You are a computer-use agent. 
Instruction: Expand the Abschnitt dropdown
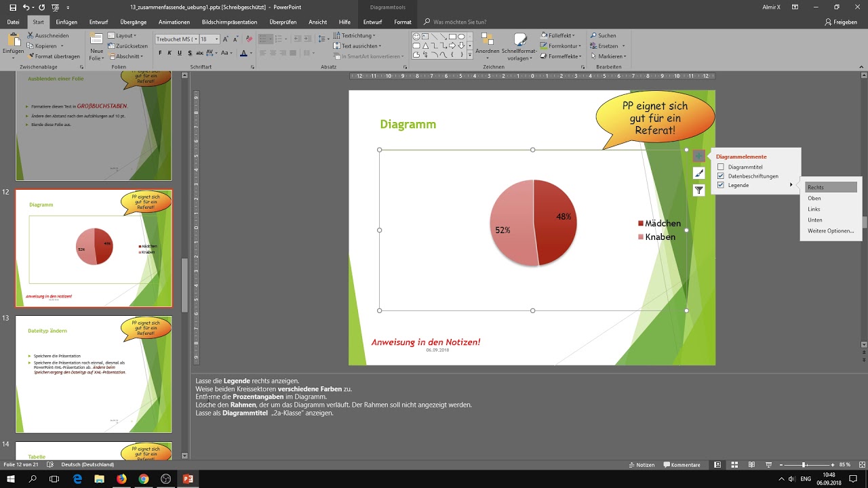click(126, 56)
